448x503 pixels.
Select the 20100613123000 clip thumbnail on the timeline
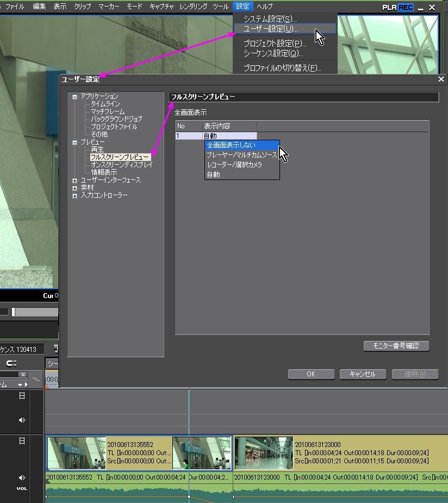point(264,453)
